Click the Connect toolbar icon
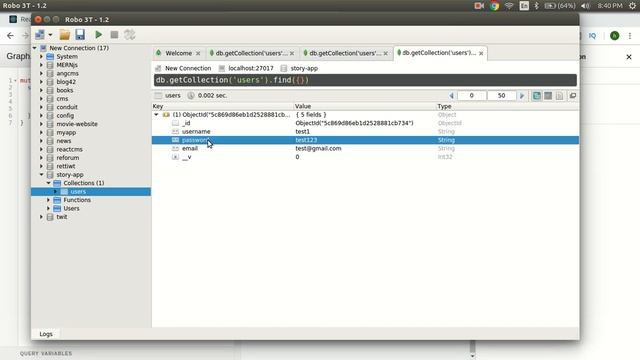This screenshot has width=640, height=360. (x=40, y=35)
